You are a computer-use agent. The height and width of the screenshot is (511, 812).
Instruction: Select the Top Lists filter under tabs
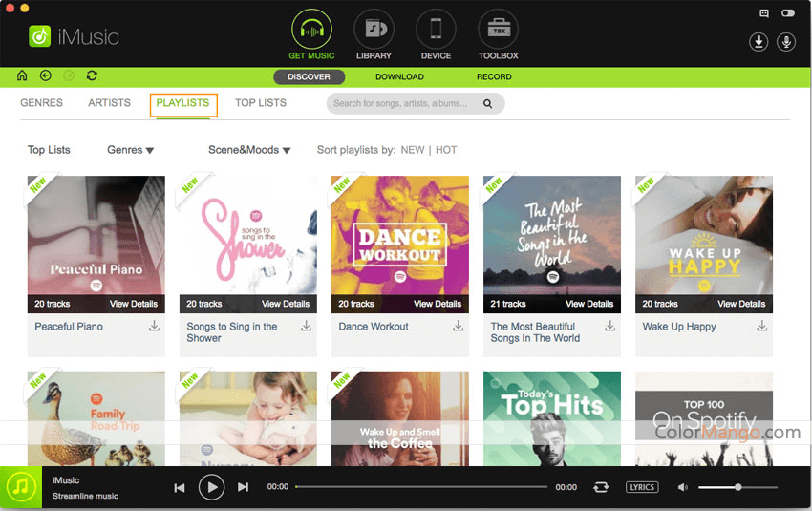click(x=49, y=150)
